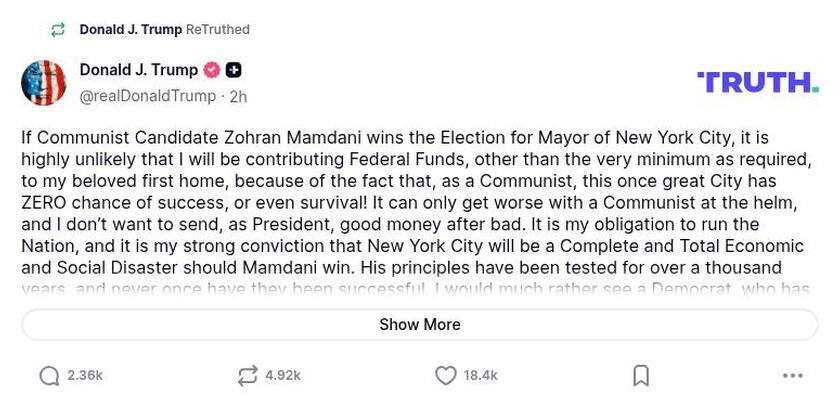
Task: Open the Donald J. Trump profile avatar
Action: [x=44, y=83]
